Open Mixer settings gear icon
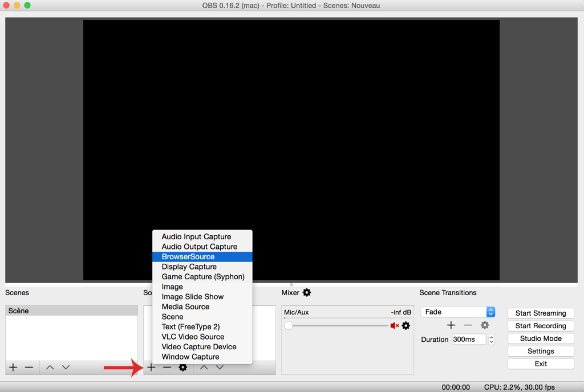Image resolution: width=584 pixels, height=392 pixels. point(307,292)
